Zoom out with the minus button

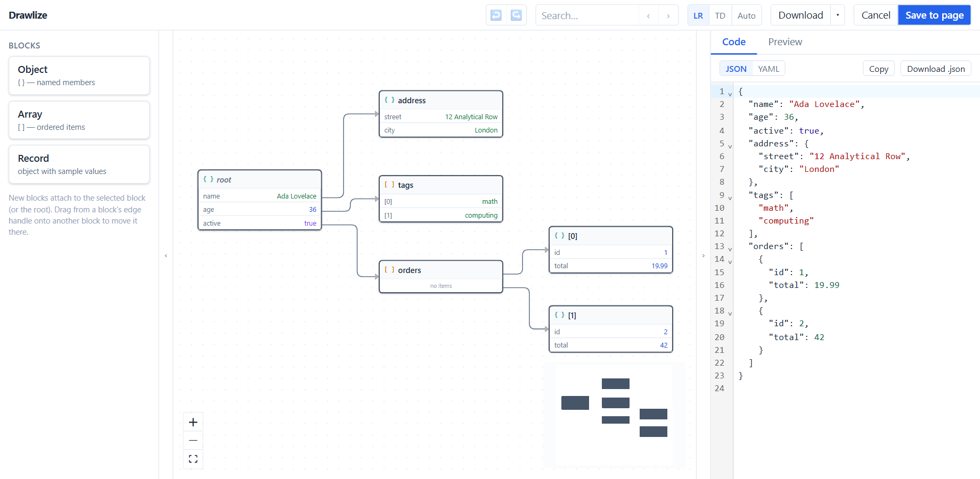pos(193,441)
